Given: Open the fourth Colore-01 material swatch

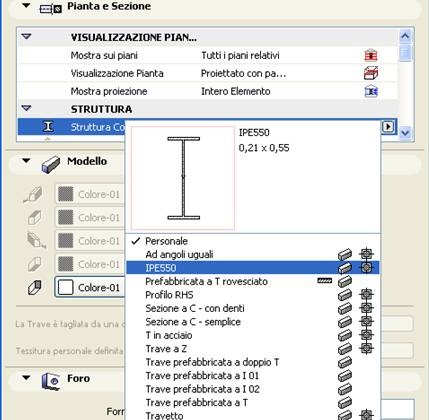Looking at the screenshot, I should click(x=66, y=264).
